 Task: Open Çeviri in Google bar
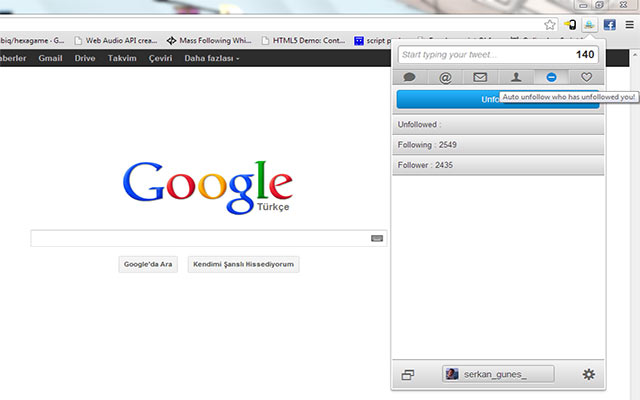(x=160, y=58)
